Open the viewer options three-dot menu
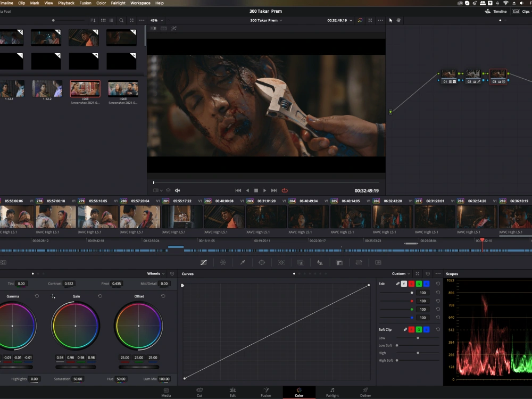 380,20
